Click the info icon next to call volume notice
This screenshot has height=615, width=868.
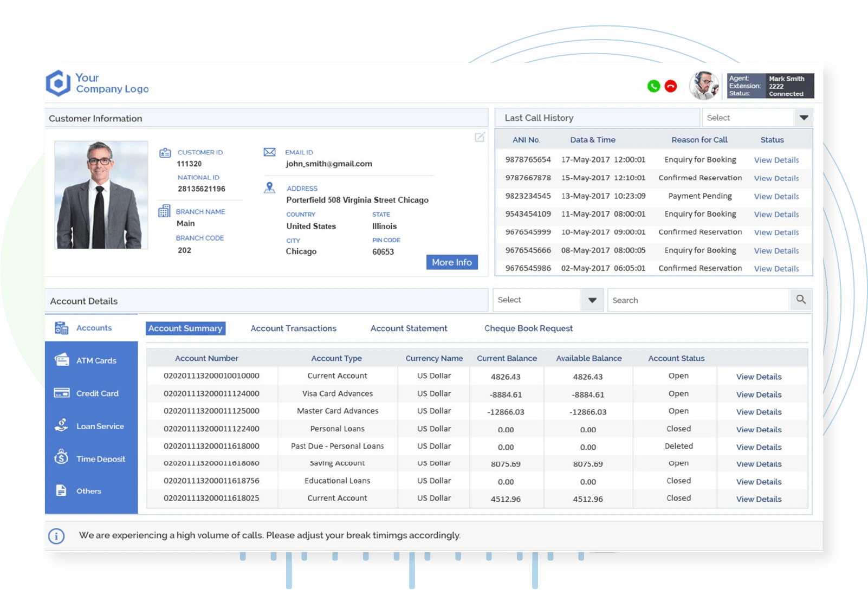click(56, 535)
